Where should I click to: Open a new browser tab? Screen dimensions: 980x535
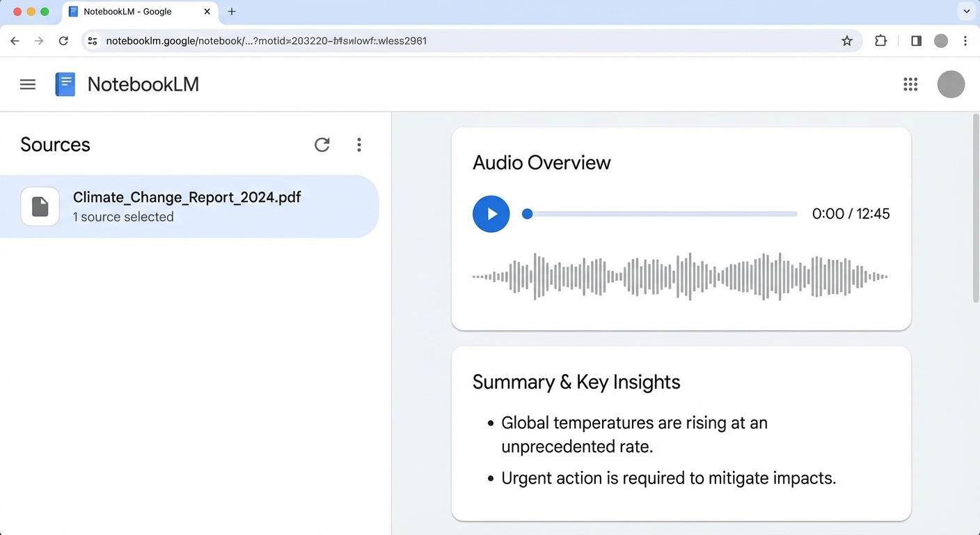[x=232, y=11]
